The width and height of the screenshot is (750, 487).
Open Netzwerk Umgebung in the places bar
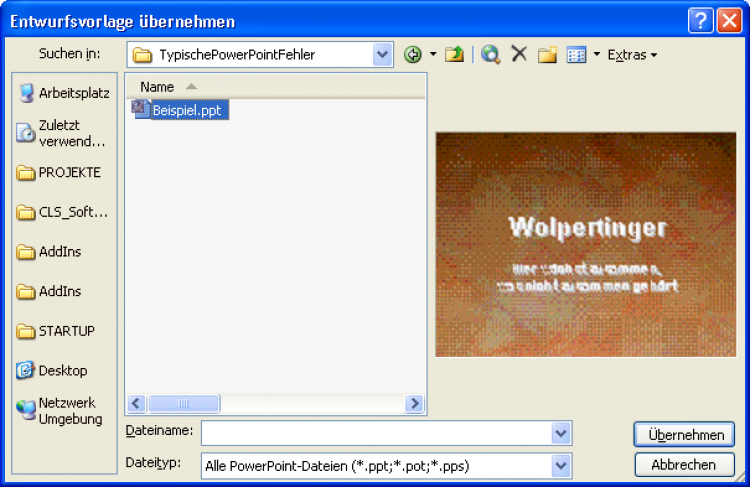pos(62,411)
